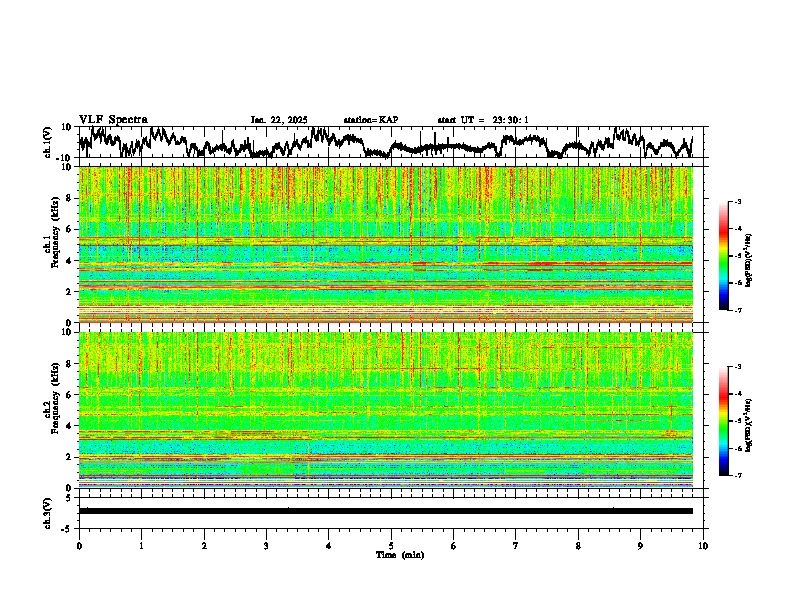Click inside the ch.2 spectrogram panel
The width and height of the screenshot is (792, 612).
386,410
